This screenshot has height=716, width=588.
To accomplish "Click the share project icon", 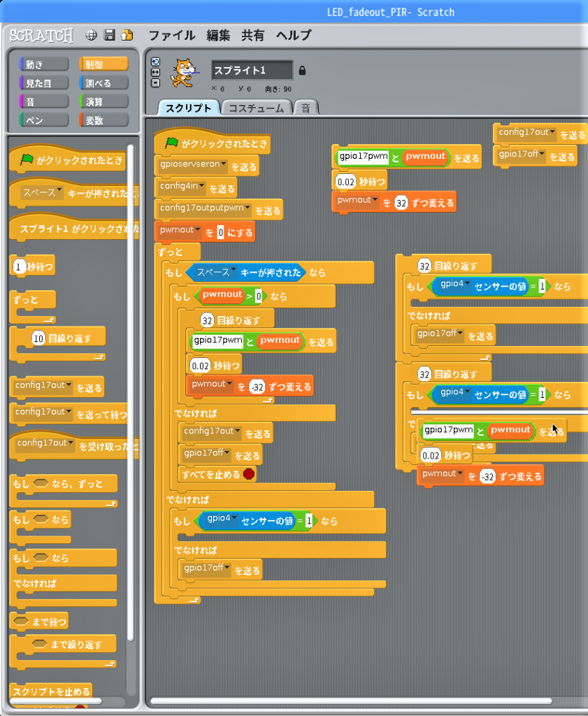I will point(127,35).
